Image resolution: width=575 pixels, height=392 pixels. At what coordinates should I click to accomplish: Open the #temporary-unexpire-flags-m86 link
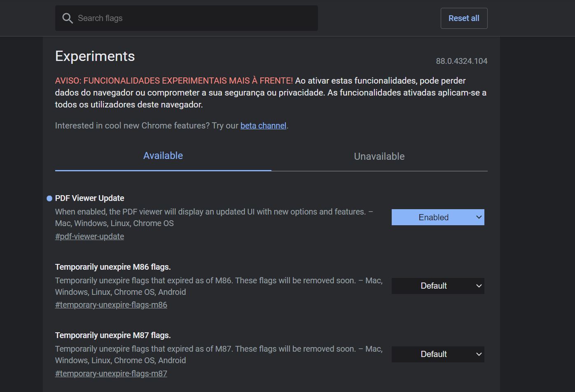coord(111,305)
